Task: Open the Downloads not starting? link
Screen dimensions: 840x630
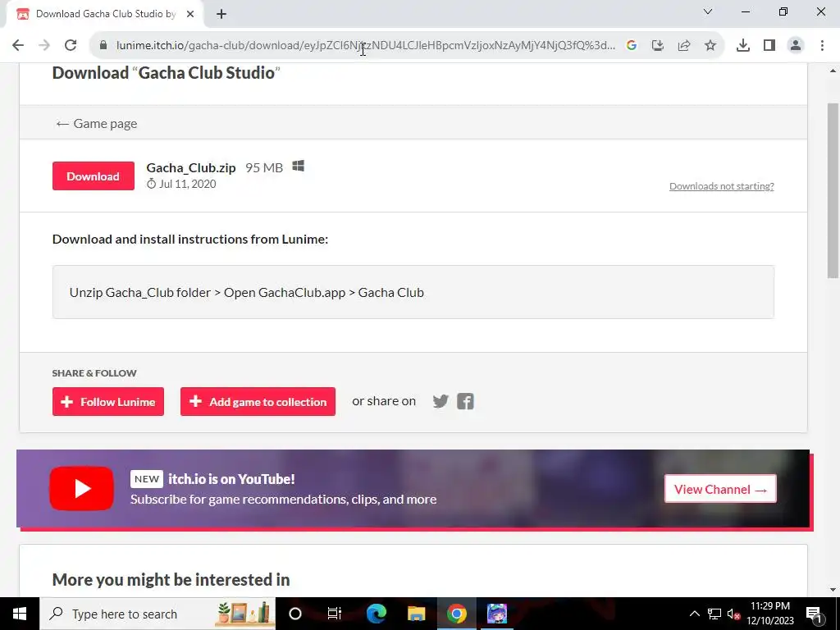Action: click(x=721, y=186)
